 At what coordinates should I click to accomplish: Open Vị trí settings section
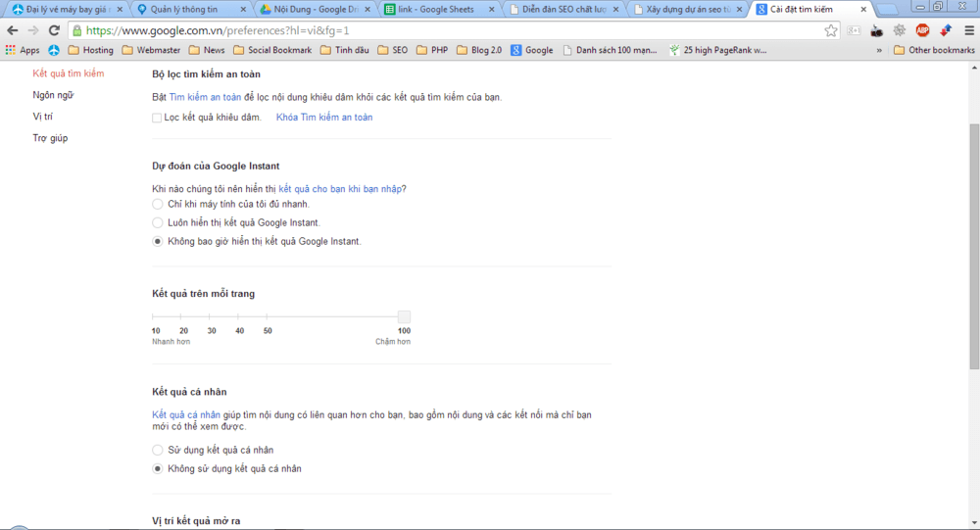[42, 117]
